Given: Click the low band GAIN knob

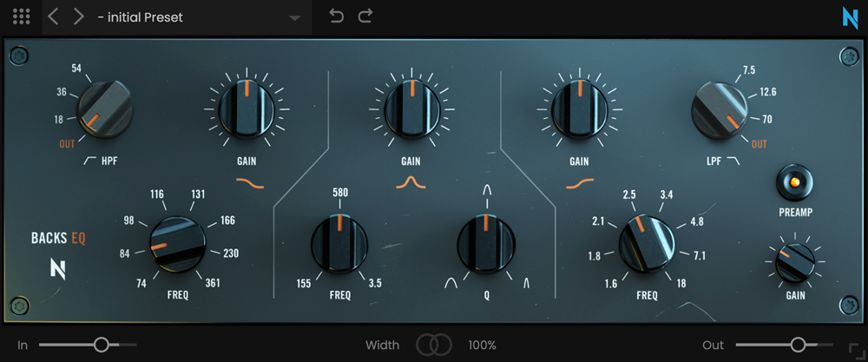Looking at the screenshot, I should tap(246, 110).
